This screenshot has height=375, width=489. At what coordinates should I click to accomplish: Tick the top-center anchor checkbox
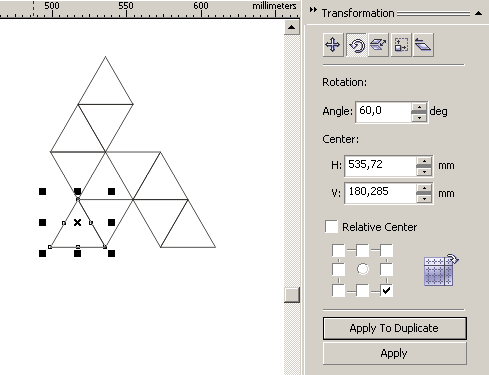click(363, 250)
